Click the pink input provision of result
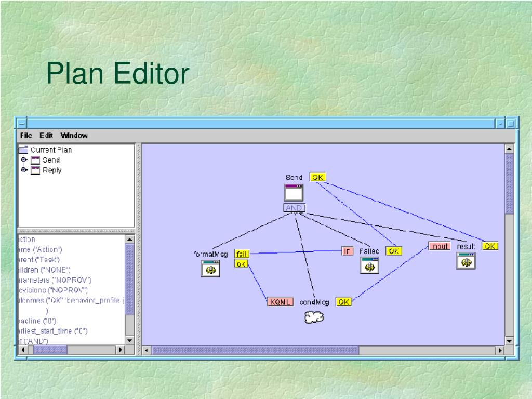 coord(440,246)
